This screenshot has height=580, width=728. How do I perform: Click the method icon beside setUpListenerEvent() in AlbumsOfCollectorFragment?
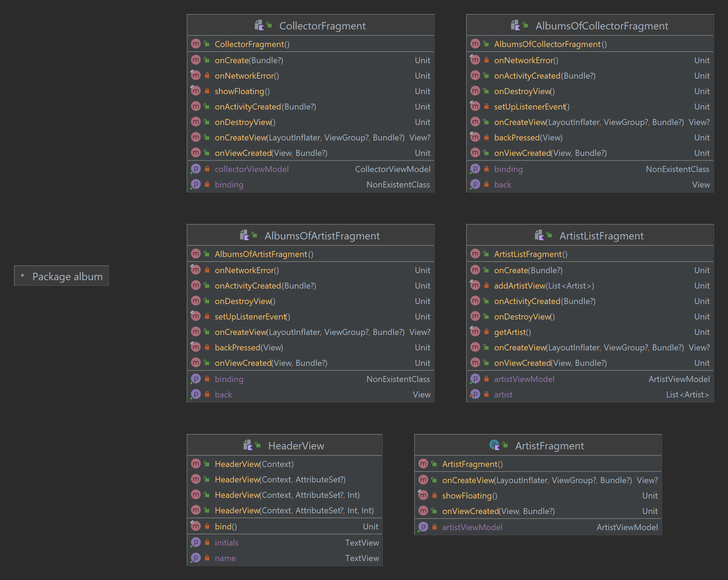tap(475, 106)
